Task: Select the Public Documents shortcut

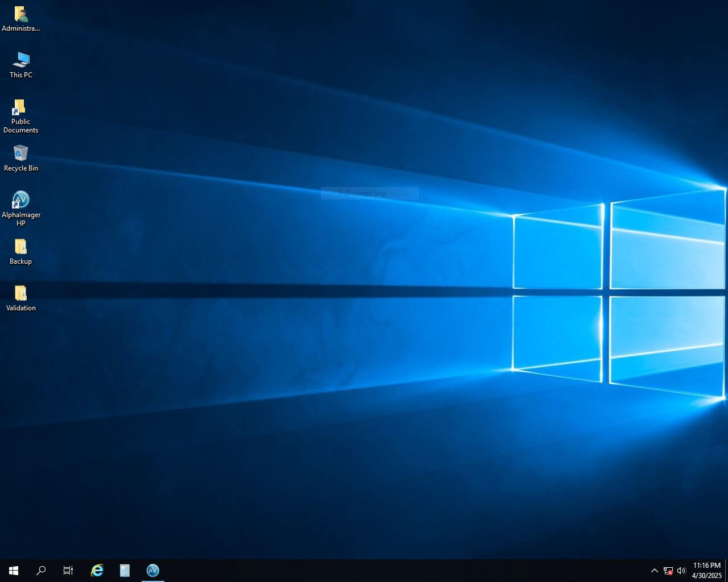Action: (x=20, y=107)
